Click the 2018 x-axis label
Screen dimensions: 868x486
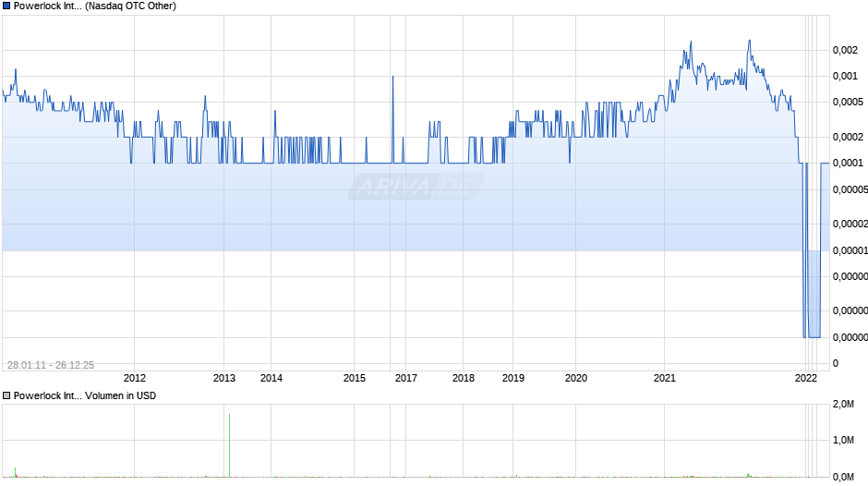(x=464, y=378)
